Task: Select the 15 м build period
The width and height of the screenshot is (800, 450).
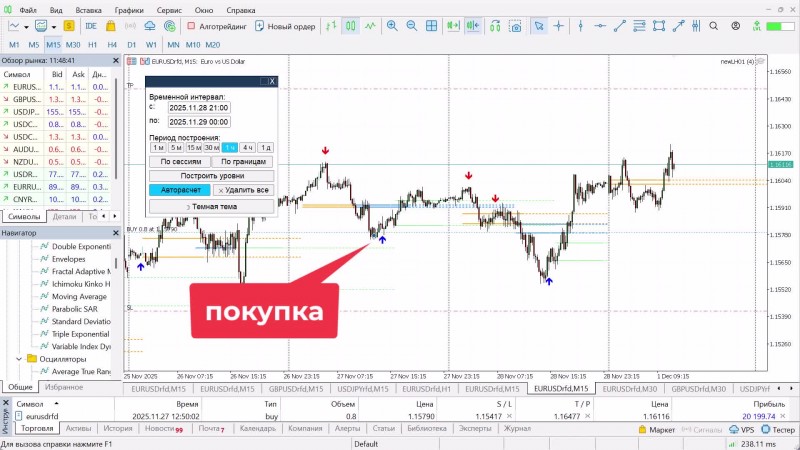Action: [x=194, y=147]
